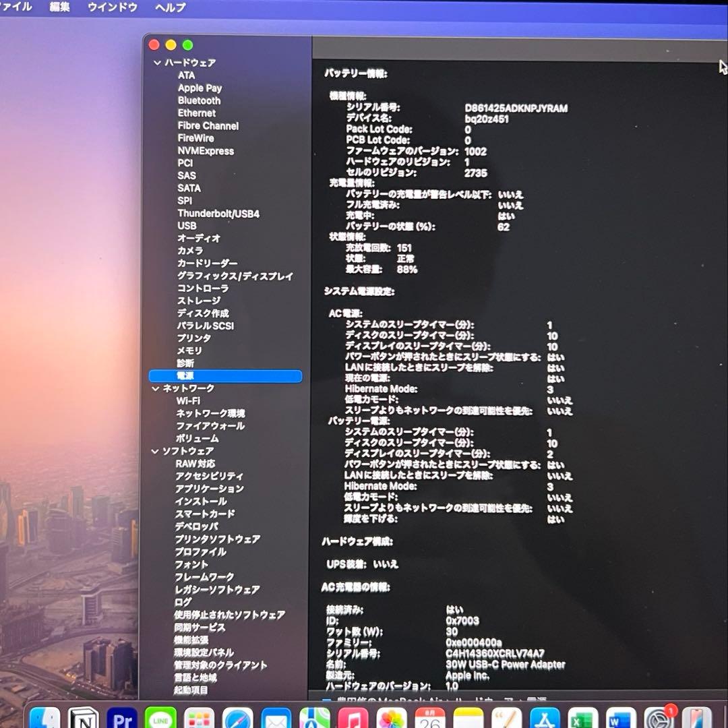
Task: Open Adobe Premiere Pro from the Dock
Action: point(120,718)
